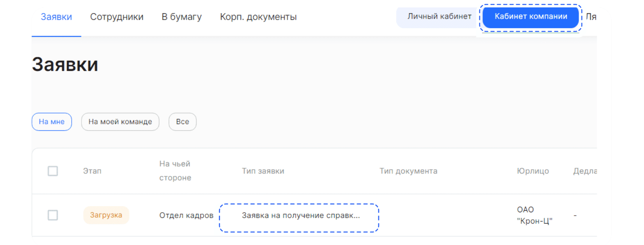
Task: Click the Отдел кадров cell
Action: 186,215
